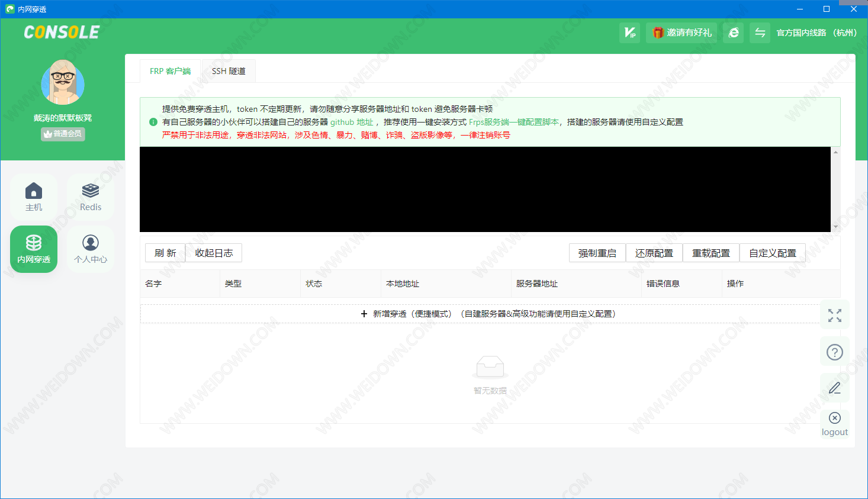Click the logout icon
Screen dimensions: 868x499
(835, 424)
